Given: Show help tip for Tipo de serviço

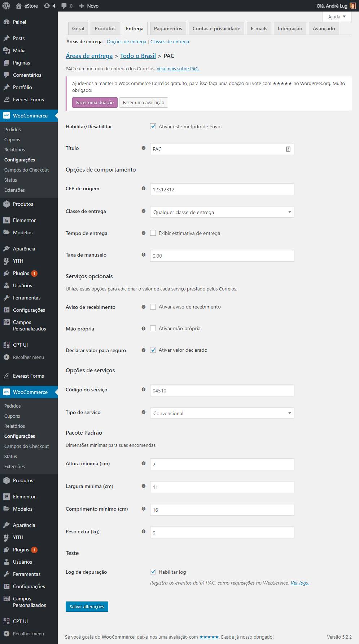Looking at the screenshot, I should [x=144, y=412].
